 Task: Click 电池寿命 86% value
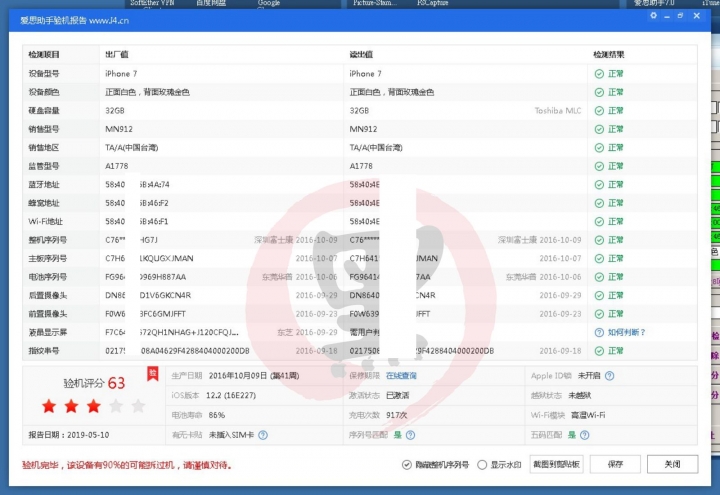pos(217,415)
